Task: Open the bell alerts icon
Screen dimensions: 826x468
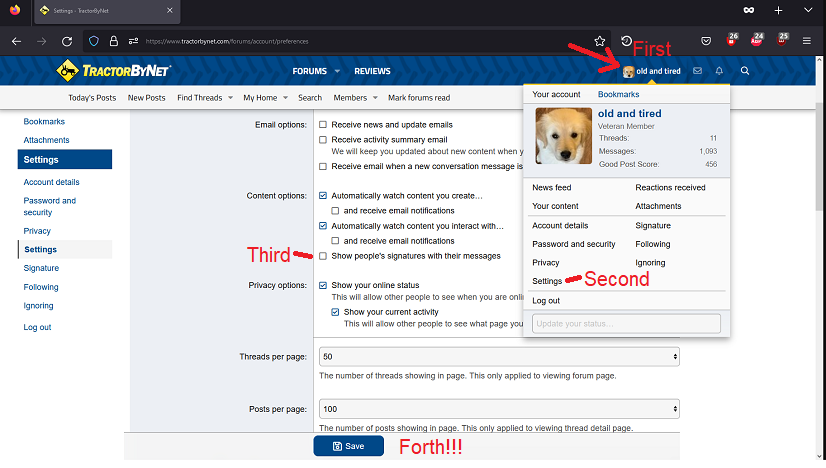Action: (x=719, y=71)
